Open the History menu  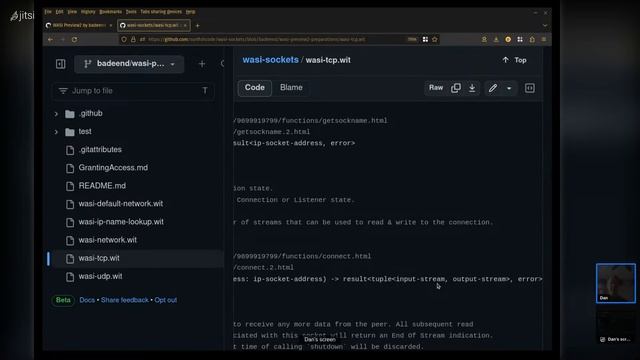pos(88,12)
